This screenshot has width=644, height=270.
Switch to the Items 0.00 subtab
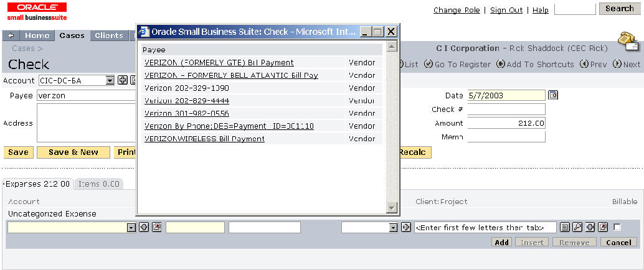tap(99, 184)
